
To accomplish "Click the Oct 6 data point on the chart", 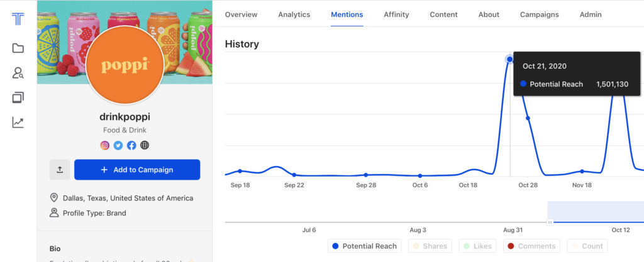I will coord(419,175).
